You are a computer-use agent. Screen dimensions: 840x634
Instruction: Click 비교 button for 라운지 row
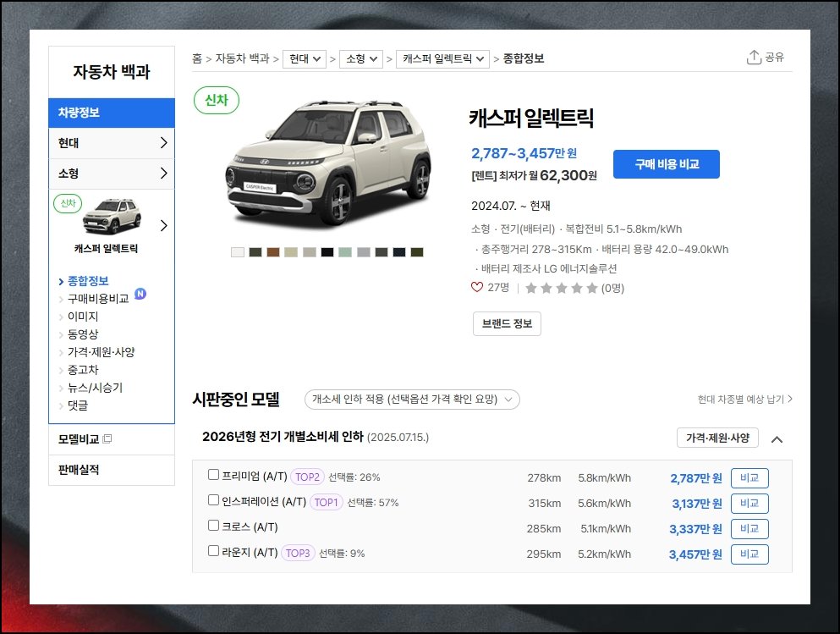[x=749, y=554]
